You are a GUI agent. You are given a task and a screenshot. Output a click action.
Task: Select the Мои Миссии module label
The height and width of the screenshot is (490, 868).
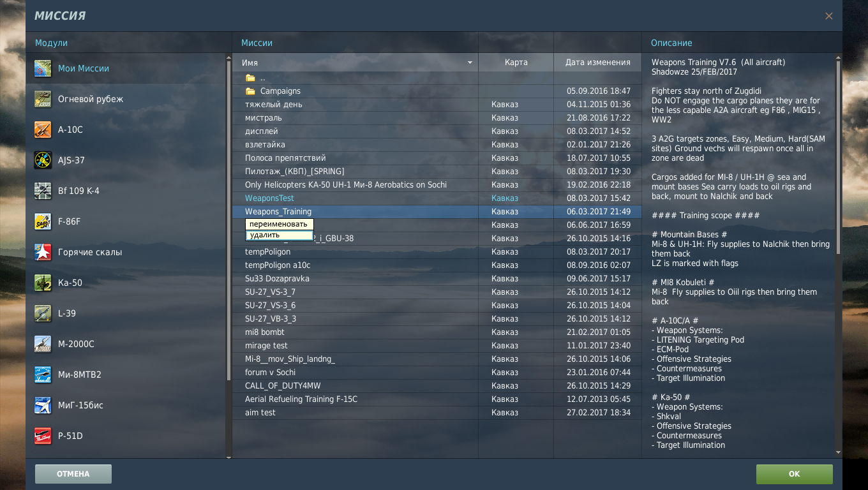(84, 68)
